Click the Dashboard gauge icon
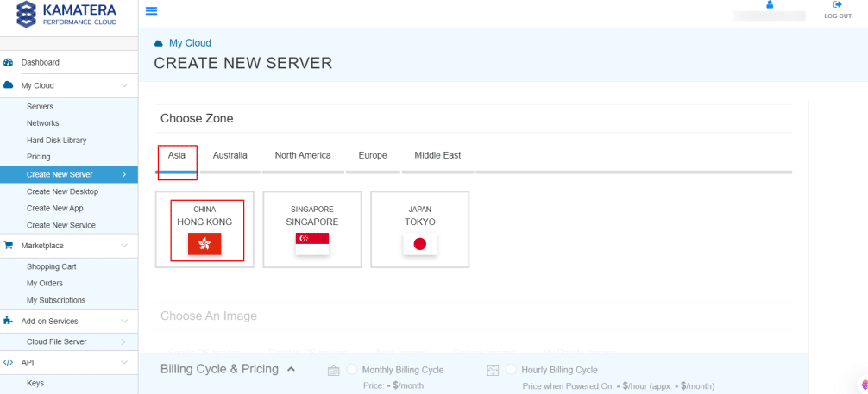The image size is (868, 394). point(9,63)
